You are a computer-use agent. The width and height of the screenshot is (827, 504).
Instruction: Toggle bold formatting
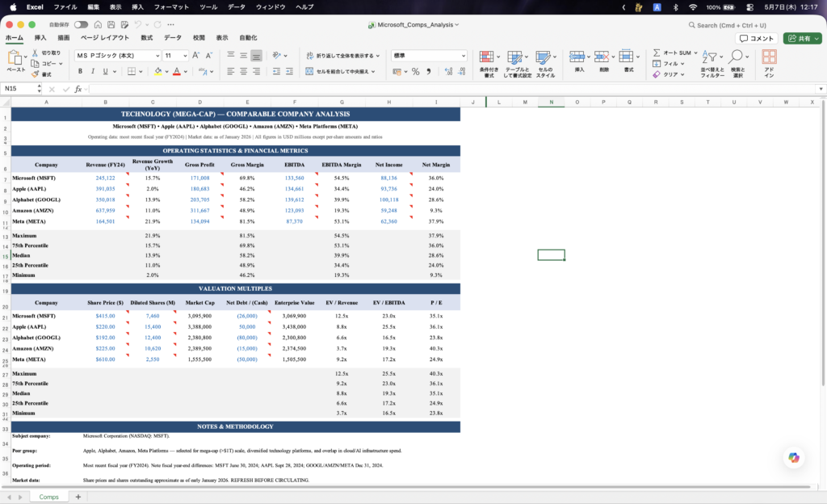click(x=80, y=71)
